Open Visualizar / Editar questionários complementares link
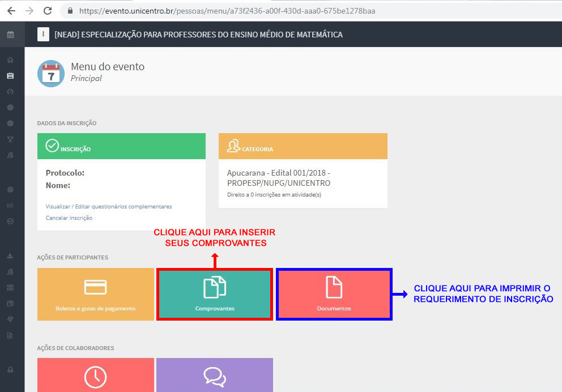The image size is (562, 392). [109, 206]
